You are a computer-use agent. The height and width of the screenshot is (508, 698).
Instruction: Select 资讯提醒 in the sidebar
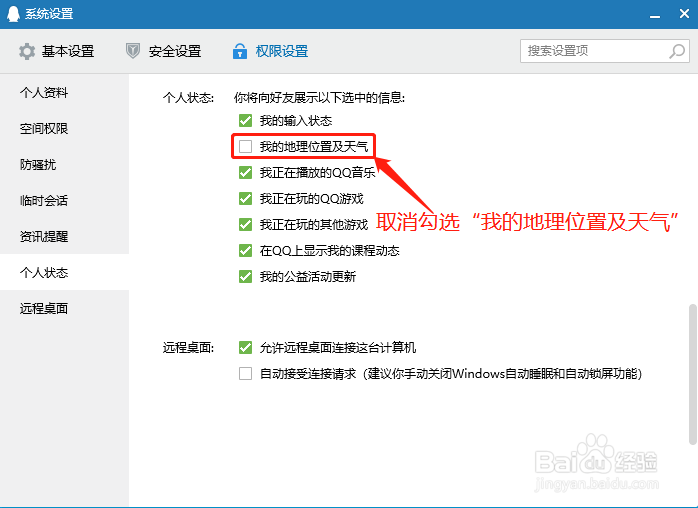click(65, 236)
